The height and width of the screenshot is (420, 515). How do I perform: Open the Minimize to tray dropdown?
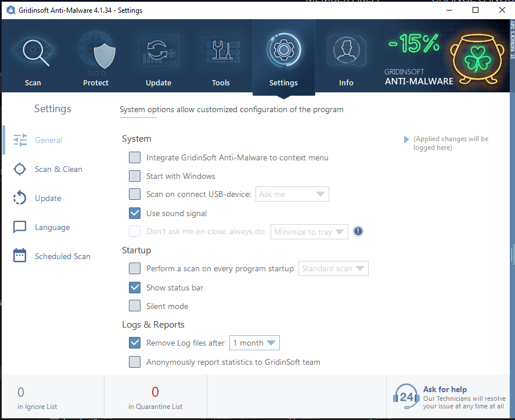point(309,232)
